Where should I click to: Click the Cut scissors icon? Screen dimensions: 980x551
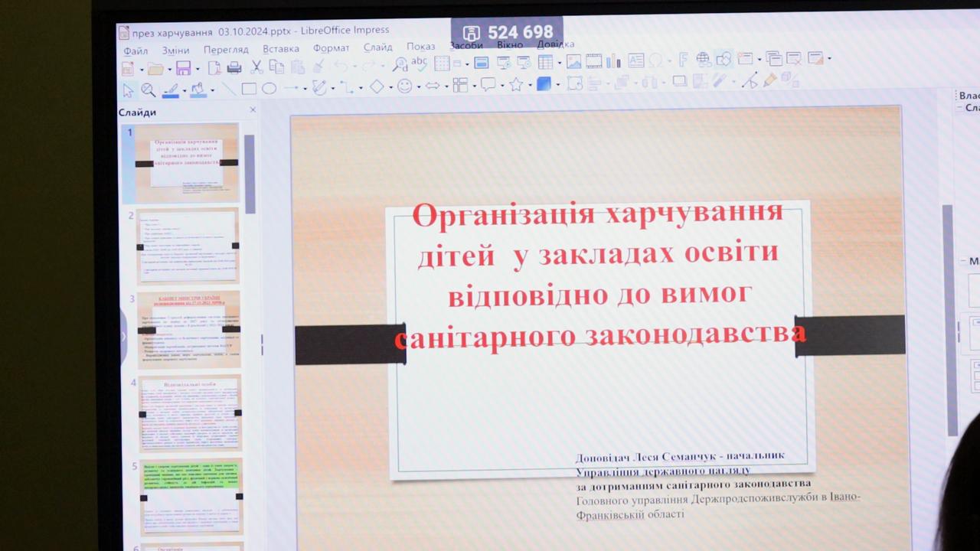(257, 67)
